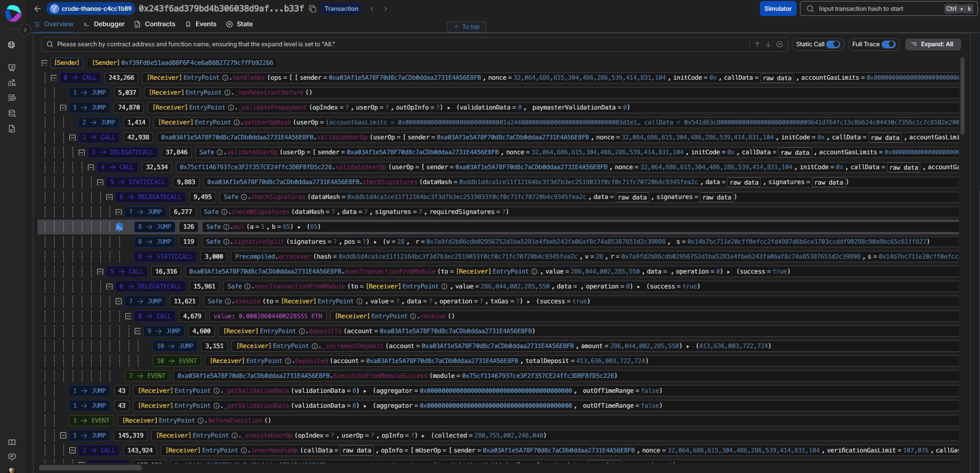Open raw data of handleOps callData

click(777, 78)
